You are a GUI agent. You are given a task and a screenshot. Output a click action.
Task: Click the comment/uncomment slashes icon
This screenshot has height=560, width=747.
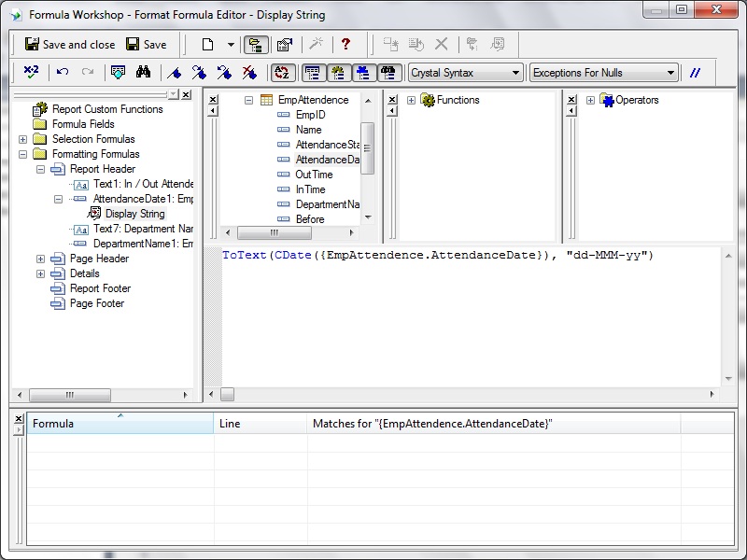pyautogui.click(x=695, y=73)
